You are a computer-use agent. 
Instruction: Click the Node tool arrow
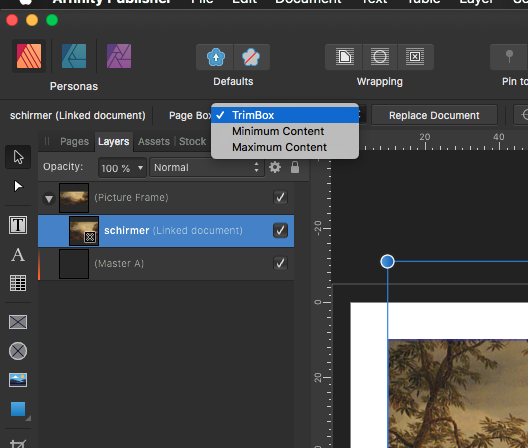18,186
